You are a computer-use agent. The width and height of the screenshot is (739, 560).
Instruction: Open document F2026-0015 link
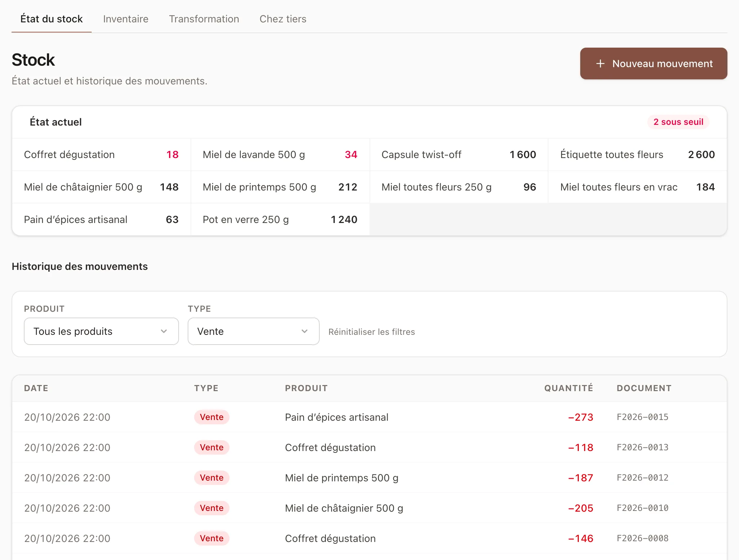(x=642, y=417)
